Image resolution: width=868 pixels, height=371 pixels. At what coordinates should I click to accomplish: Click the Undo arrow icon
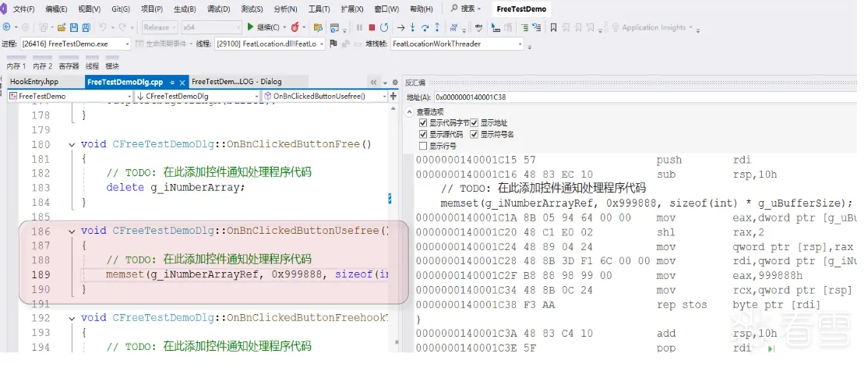(103, 27)
